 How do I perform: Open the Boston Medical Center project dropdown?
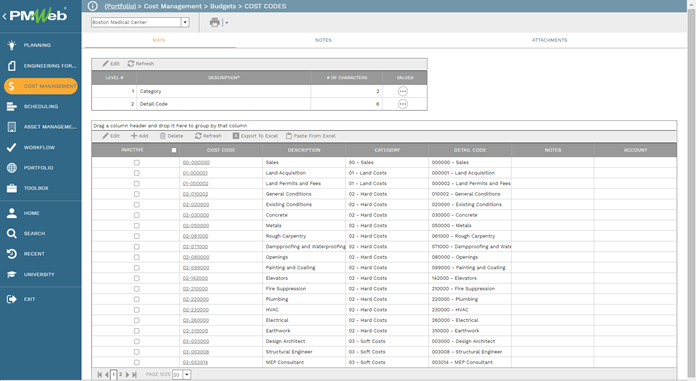pyautogui.click(x=185, y=22)
